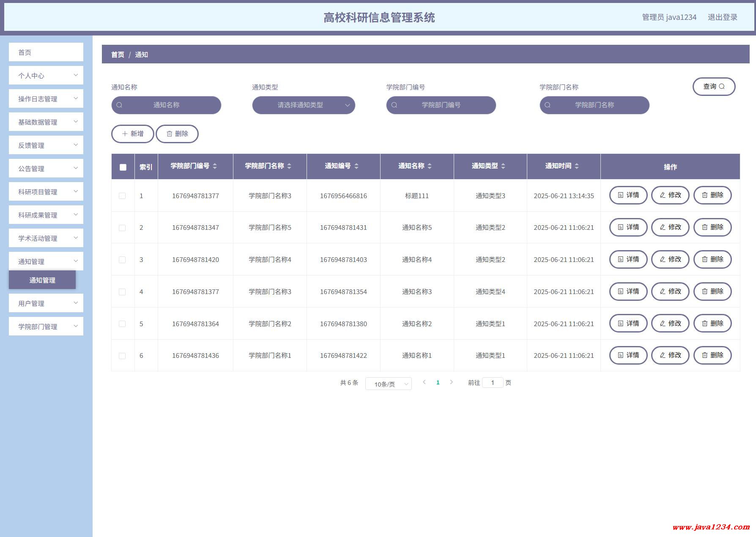Click the previous page arrow in pagination
756x537 pixels.
point(424,382)
